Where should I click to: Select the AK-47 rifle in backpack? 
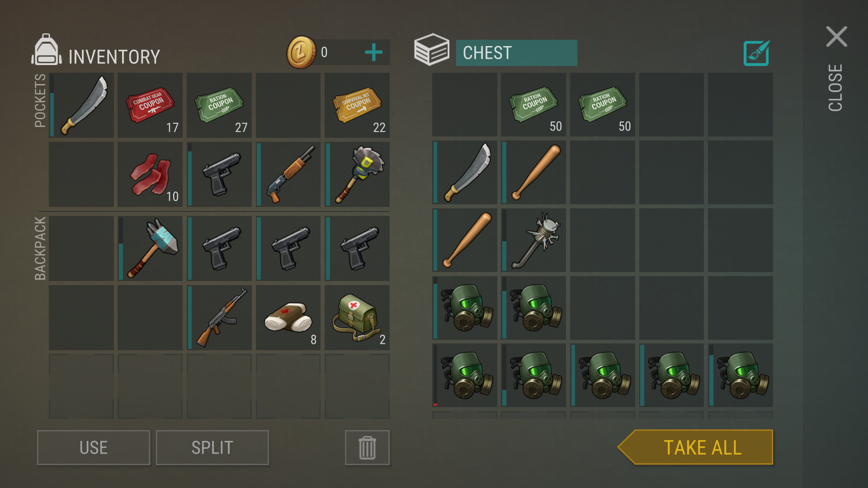[219, 317]
